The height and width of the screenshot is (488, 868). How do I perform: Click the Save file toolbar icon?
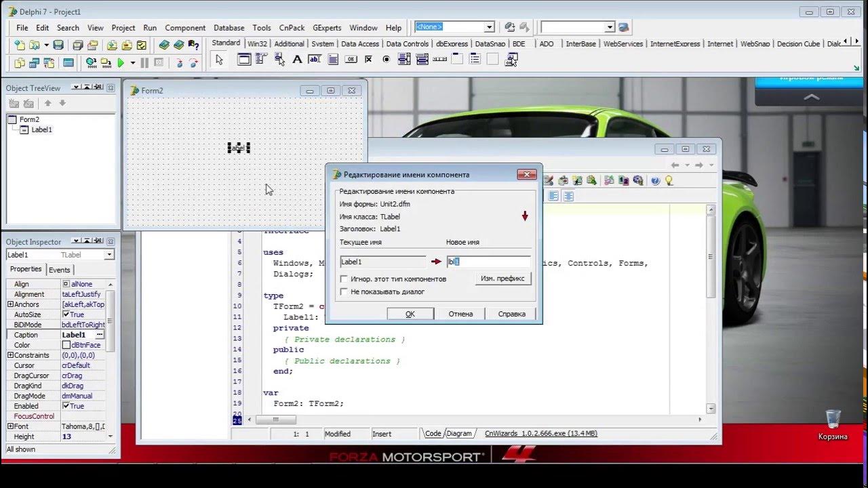[58, 45]
